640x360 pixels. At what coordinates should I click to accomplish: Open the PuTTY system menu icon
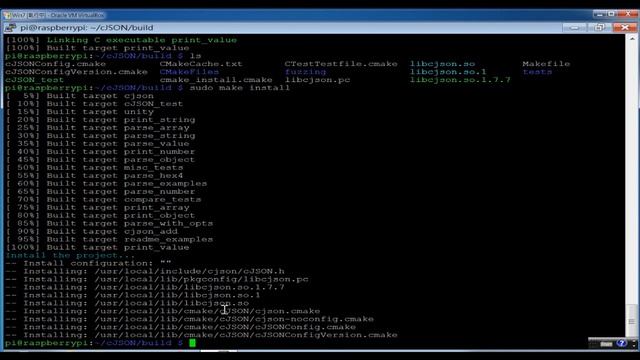(x=10, y=28)
